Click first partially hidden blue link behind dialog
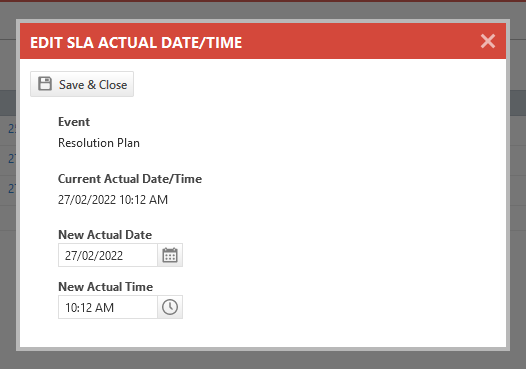This screenshot has width=526, height=369. click(11, 128)
